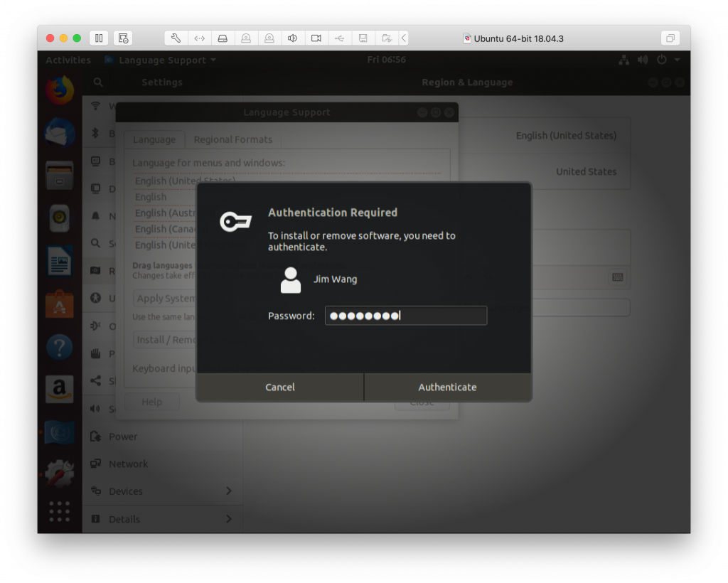
Task: Focus the Password input field
Action: click(x=406, y=316)
